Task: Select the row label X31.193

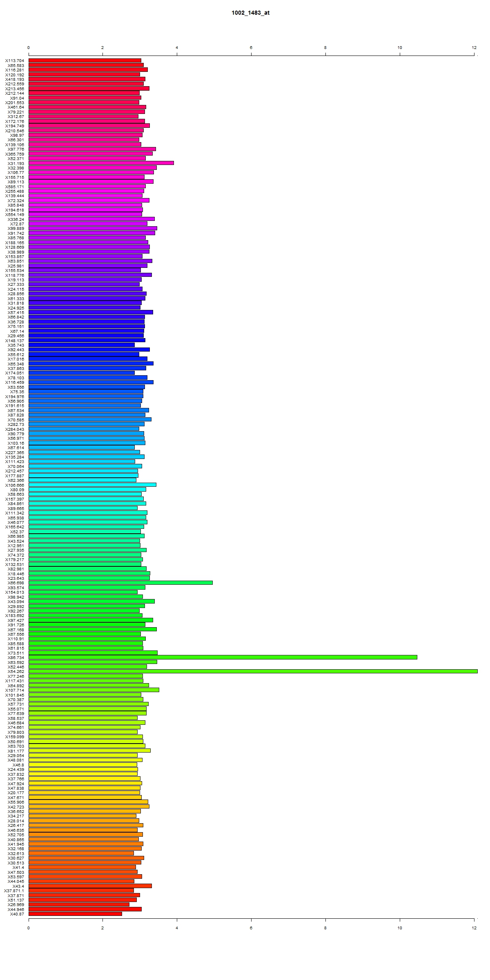Action: 16,163
